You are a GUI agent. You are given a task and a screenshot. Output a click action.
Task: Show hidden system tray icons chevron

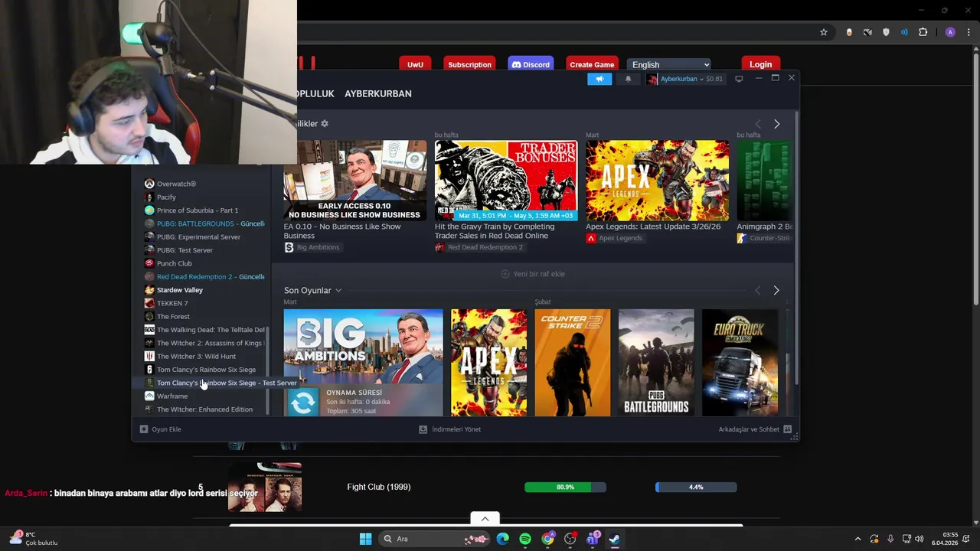pyautogui.click(x=857, y=539)
